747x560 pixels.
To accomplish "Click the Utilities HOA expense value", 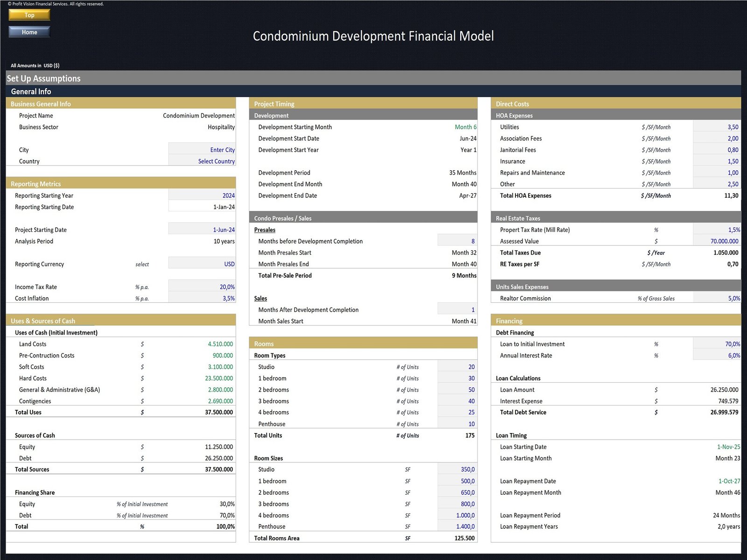I will click(x=717, y=127).
